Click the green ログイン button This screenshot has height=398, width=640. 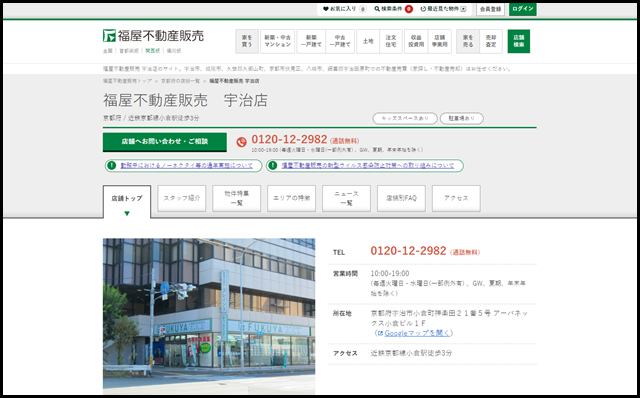[x=522, y=9]
